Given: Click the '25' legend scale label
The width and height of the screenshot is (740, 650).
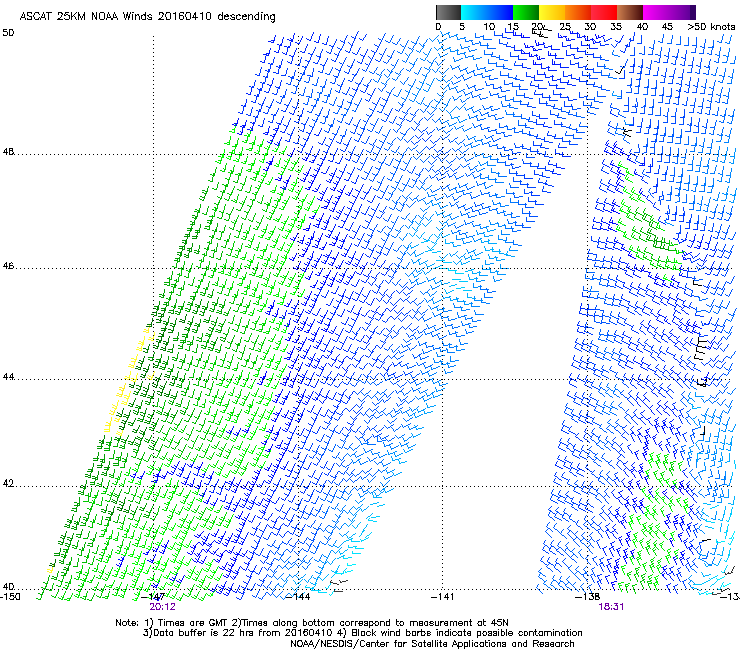Looking at the screenshot, I should (x=565, y=26).
